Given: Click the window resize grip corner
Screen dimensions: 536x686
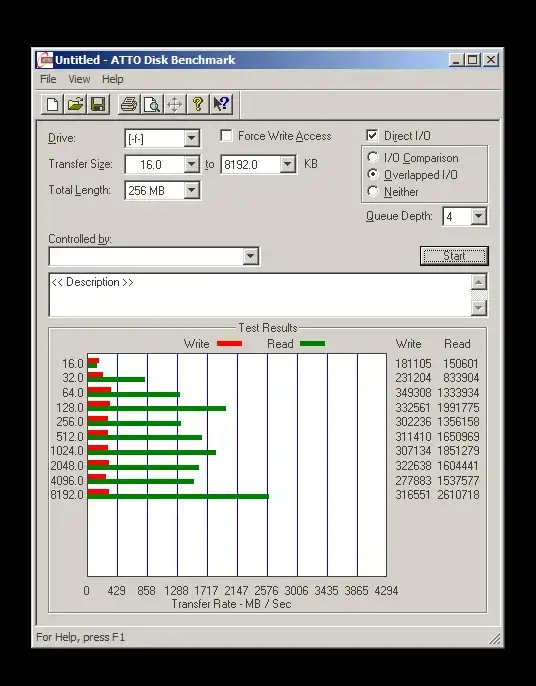Looking at the screenshot, I should [x=495, y=639].
